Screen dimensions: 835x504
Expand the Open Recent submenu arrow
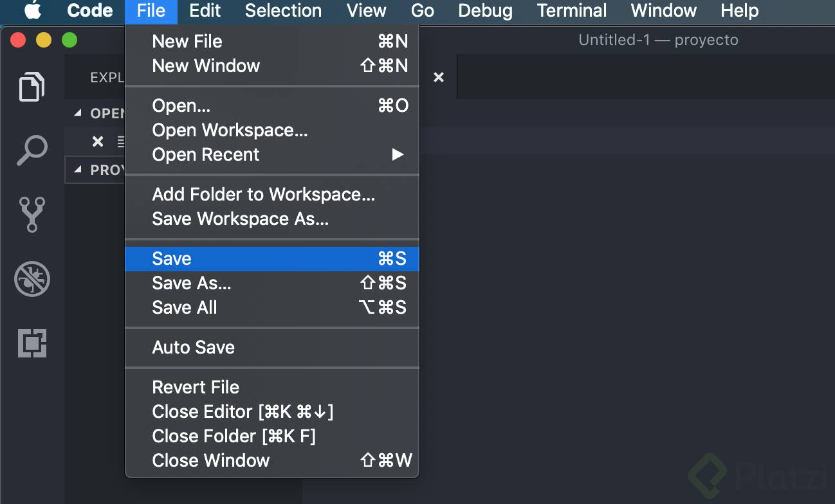398,154
